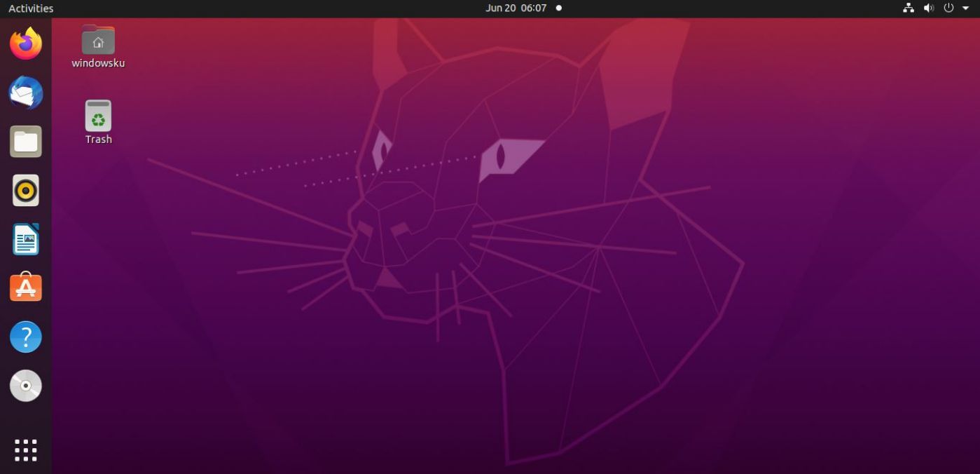This screenshot has width=980, height=474.
Task: Click the windowsku folder label
Action: 98,63
